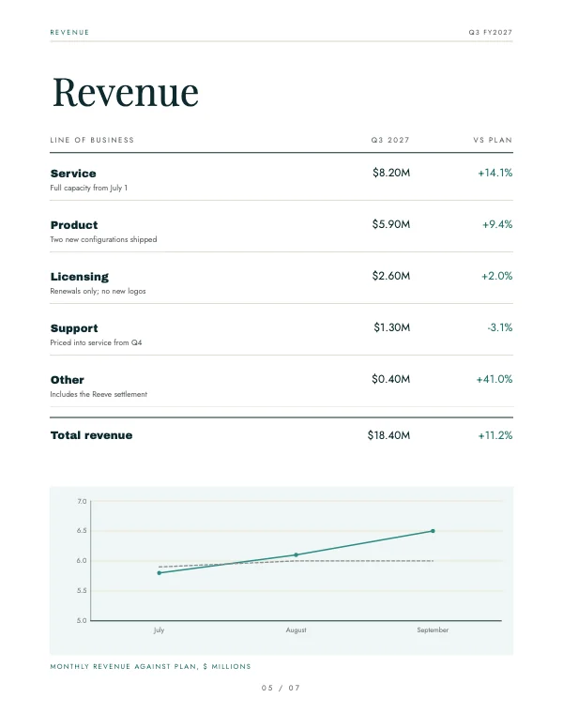The image size is (563, 728).
Task: Click the August data point on chart
Action: (296, 554)
